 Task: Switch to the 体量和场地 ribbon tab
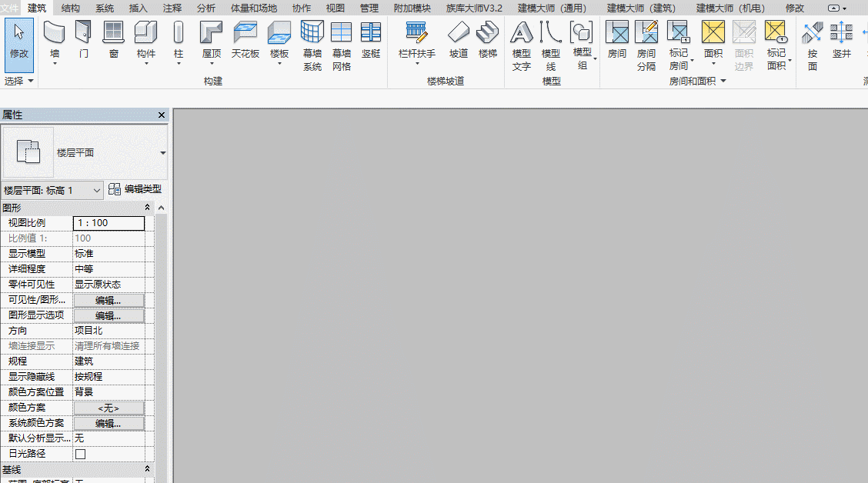pyautogui.click(x=253, y=8)
